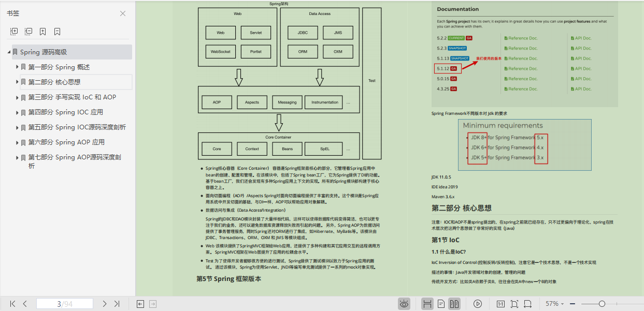Open bookmark 第五部分 Spring IOC源码深度剖析
The width and height of the screenshot is (644, 311).
click(x=77, y=127)
